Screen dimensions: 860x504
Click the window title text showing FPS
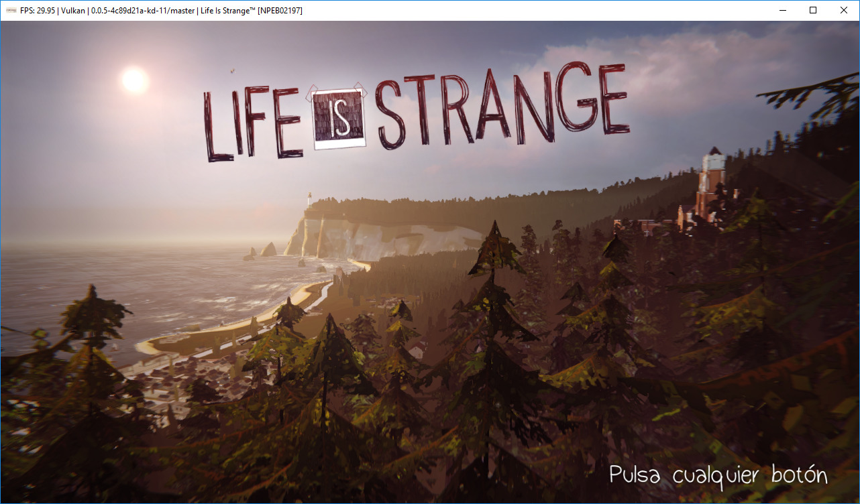(162, 11)
